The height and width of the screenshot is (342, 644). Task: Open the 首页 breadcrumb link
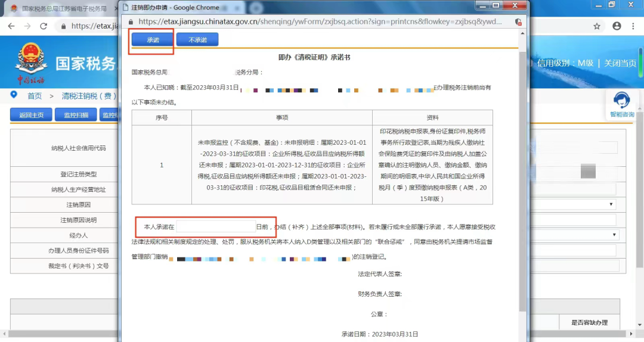[35, 96]
